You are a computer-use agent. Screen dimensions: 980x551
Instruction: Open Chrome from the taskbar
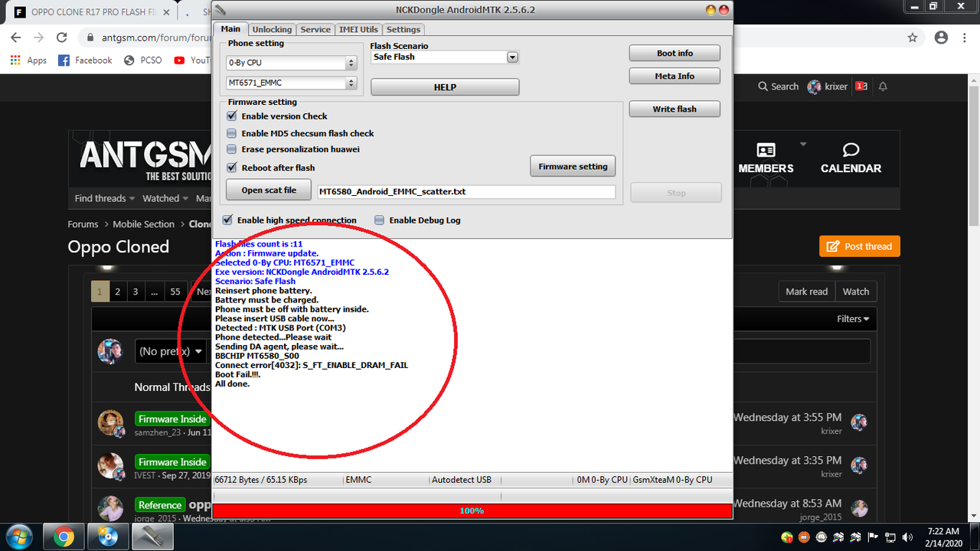click(64, 536)
